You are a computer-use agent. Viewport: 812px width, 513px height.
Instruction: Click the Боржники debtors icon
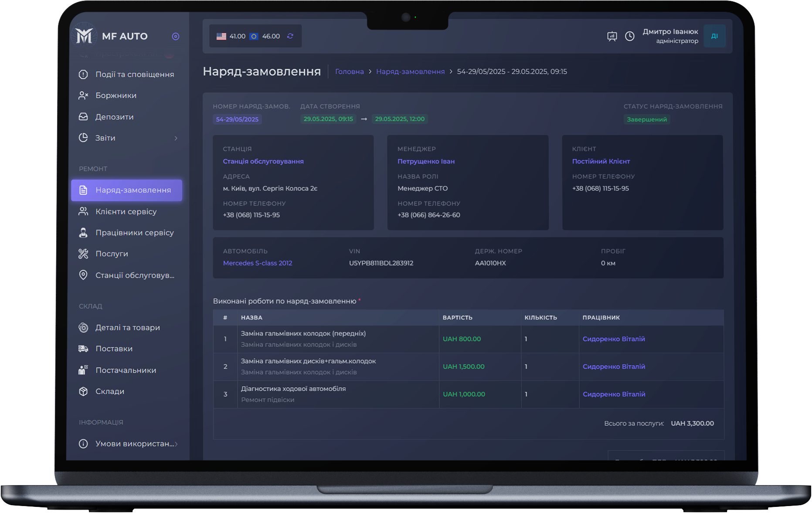point(83,95)
